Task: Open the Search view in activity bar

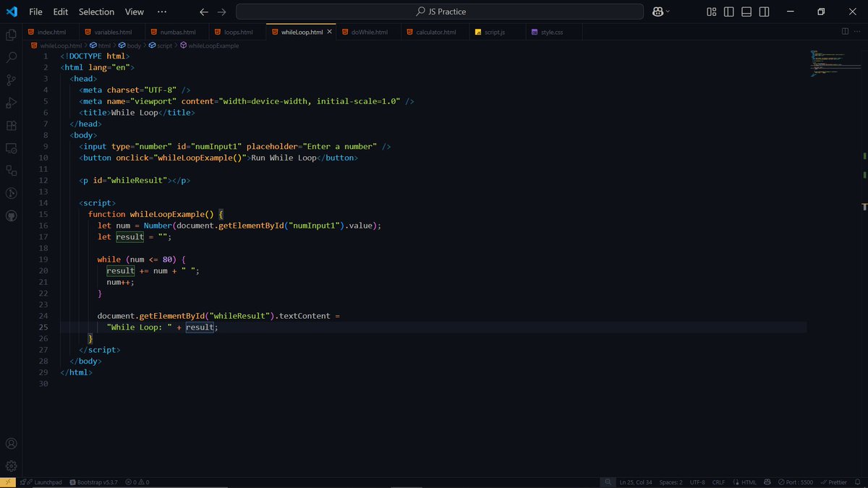Action: [x=11, y=57]
